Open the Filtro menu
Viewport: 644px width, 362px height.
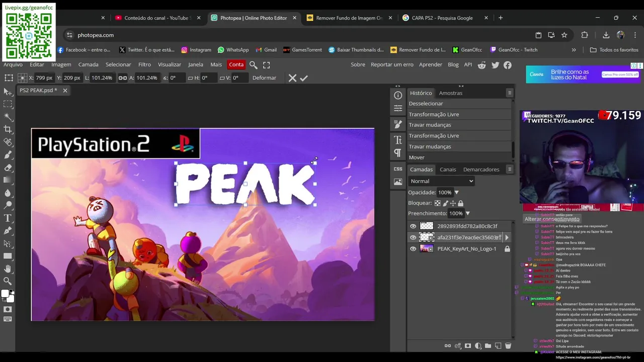tap(144, 64)
